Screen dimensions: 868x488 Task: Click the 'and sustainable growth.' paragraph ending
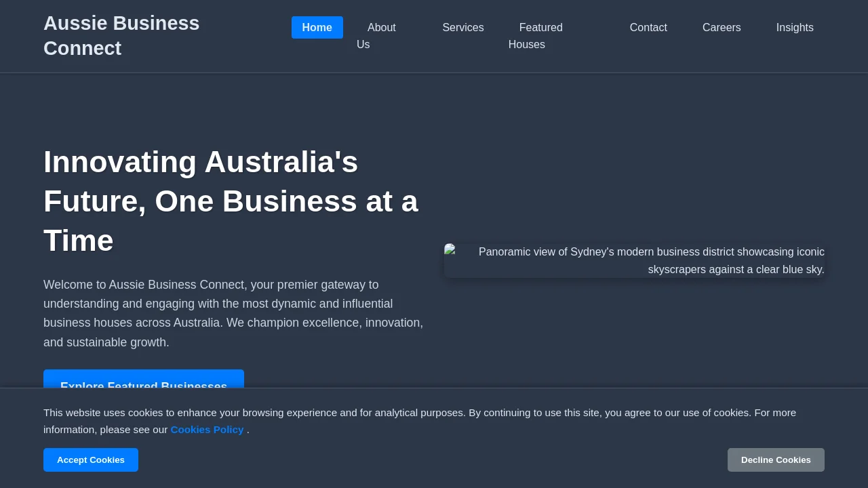coord(106,342)
